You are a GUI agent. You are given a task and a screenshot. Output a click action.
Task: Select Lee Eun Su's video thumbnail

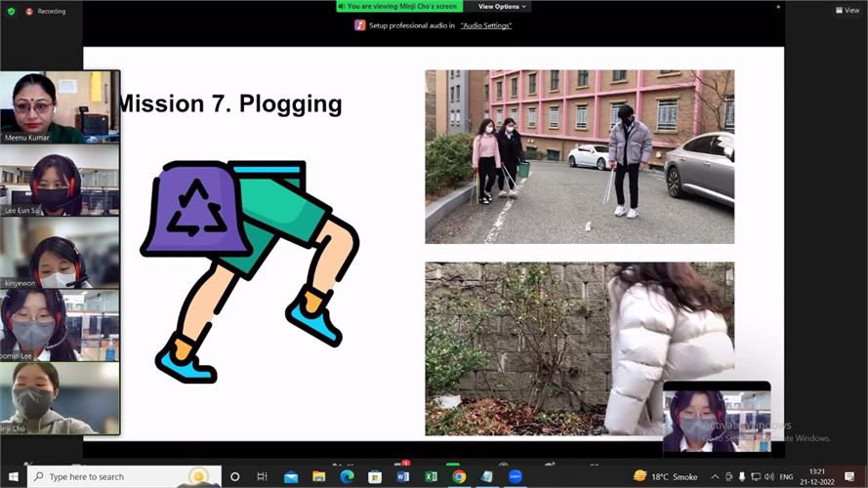click(x=61, y=180)
